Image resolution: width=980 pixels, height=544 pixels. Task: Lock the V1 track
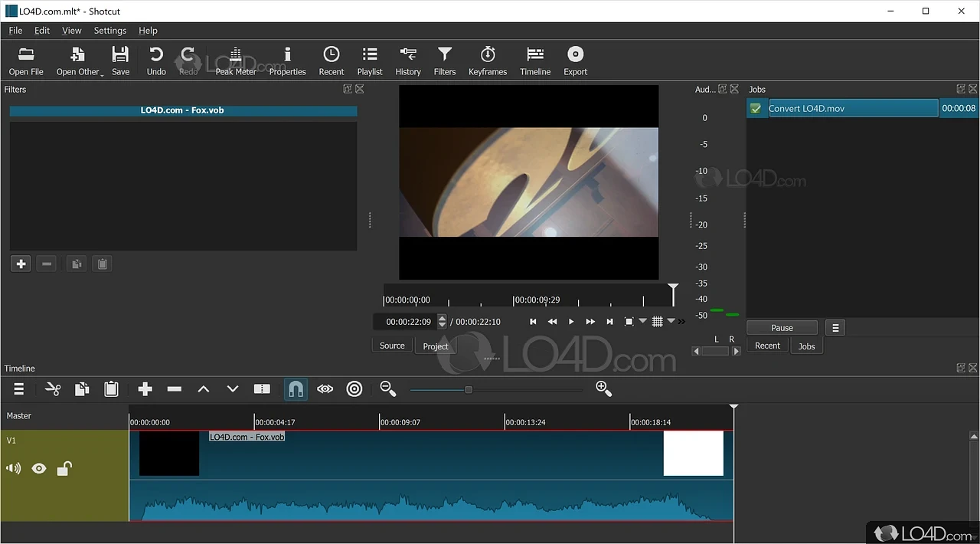64,468
